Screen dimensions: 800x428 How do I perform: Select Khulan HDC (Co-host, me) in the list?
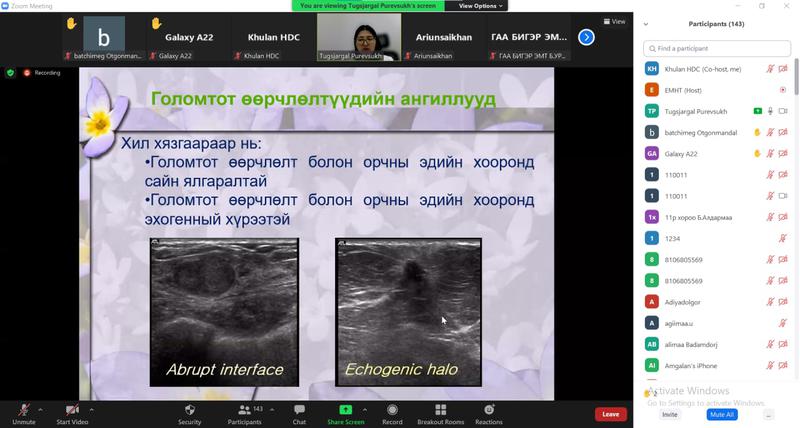click(717, 69)
